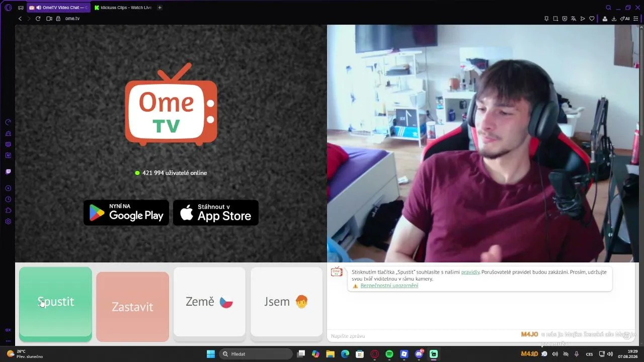Open sidebar settings gear icon
This screenshot has height=362, width=644.
pos(8,221)
